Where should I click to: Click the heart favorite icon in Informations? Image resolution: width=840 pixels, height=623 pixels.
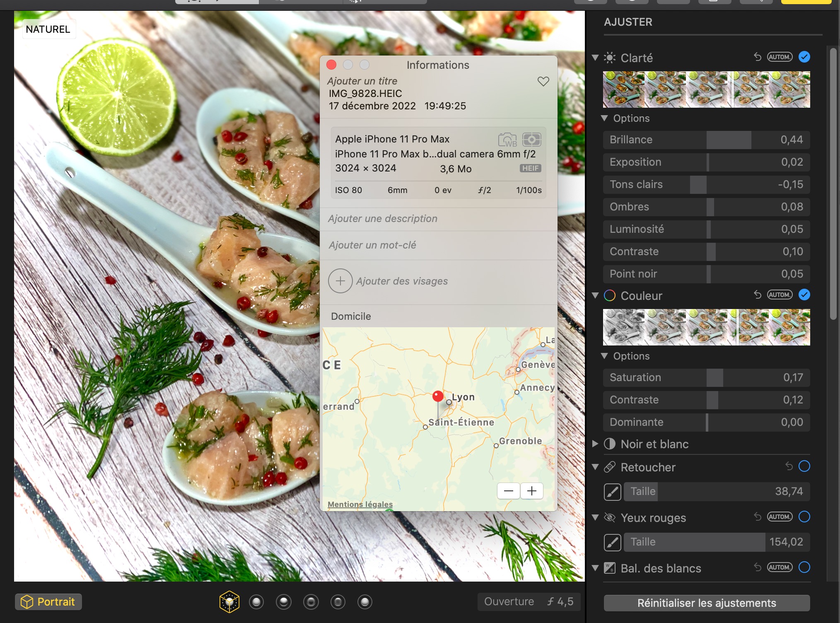coord(543,81)
